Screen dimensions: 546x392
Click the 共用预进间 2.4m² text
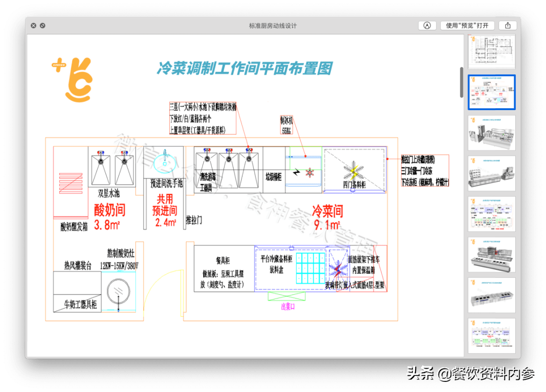coord(164,210)
